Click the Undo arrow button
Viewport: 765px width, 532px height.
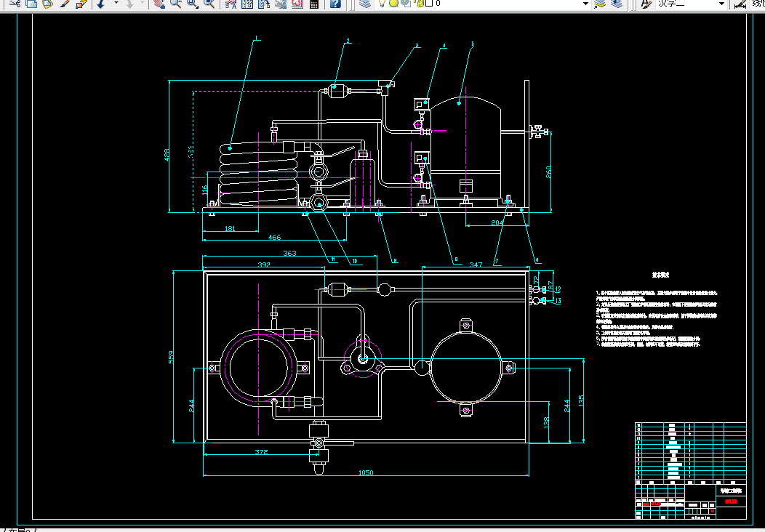pyautogui.click(x=101, y=4)
